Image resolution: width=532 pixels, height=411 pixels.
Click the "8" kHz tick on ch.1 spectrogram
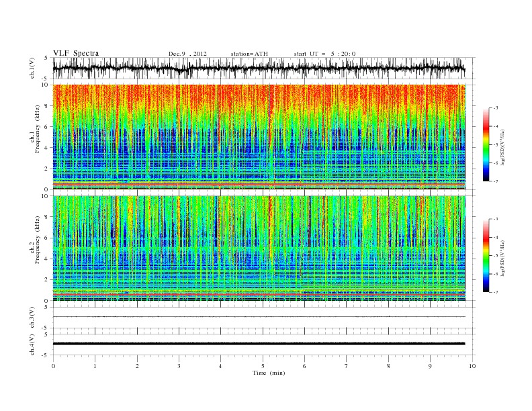(x=46, y=106)
